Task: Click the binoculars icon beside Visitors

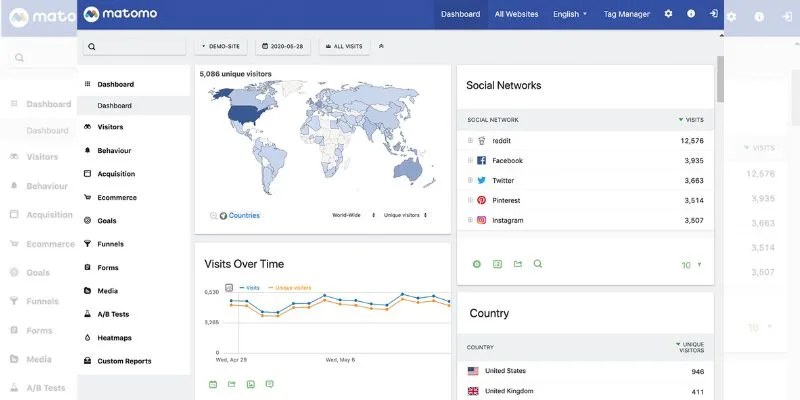Action: [87, 127]
